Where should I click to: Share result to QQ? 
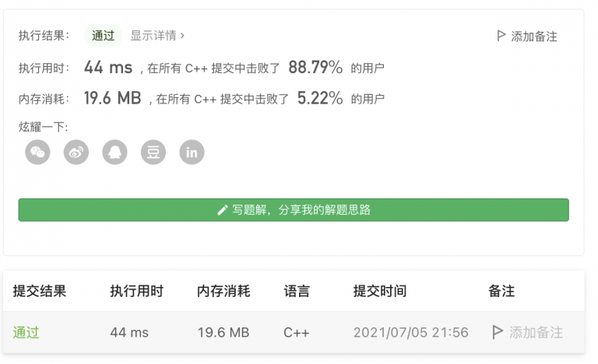tap(114, 152)
